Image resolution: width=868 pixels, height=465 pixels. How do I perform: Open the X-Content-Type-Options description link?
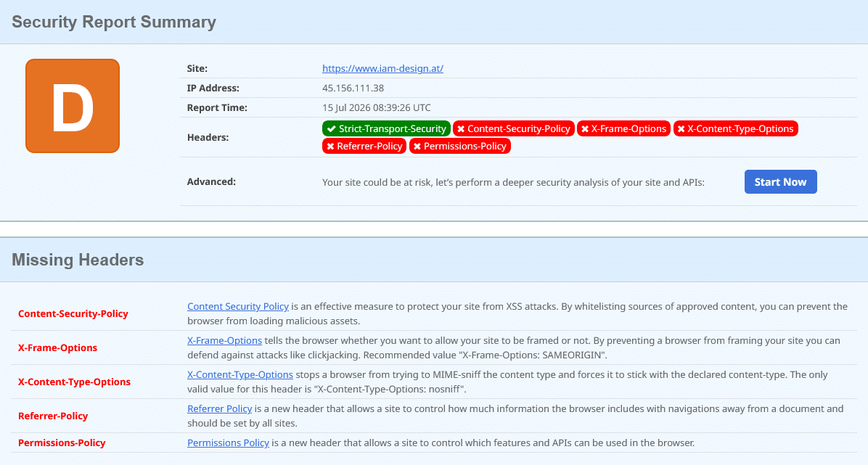pos(240,375)
